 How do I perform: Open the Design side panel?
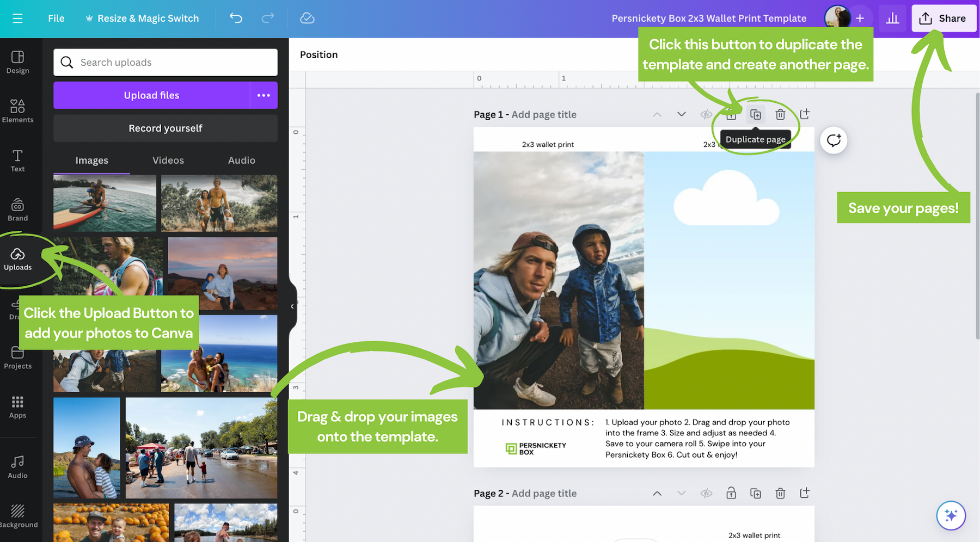[x=17, y=62]
